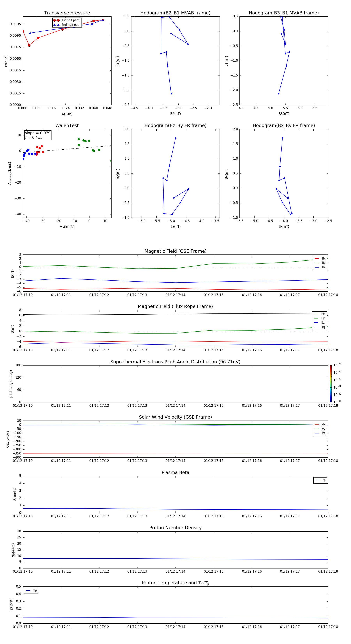Click '01/12 17:14' tick under GSE magnetic panel
The width and height of the screenshot is (351, 644).
point(175,295)
